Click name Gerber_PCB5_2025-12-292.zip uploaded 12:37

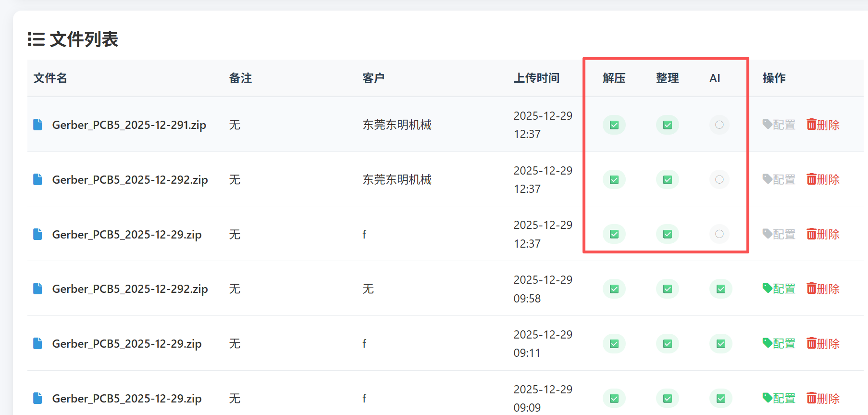pyautogui.click(x=130, y=180)
